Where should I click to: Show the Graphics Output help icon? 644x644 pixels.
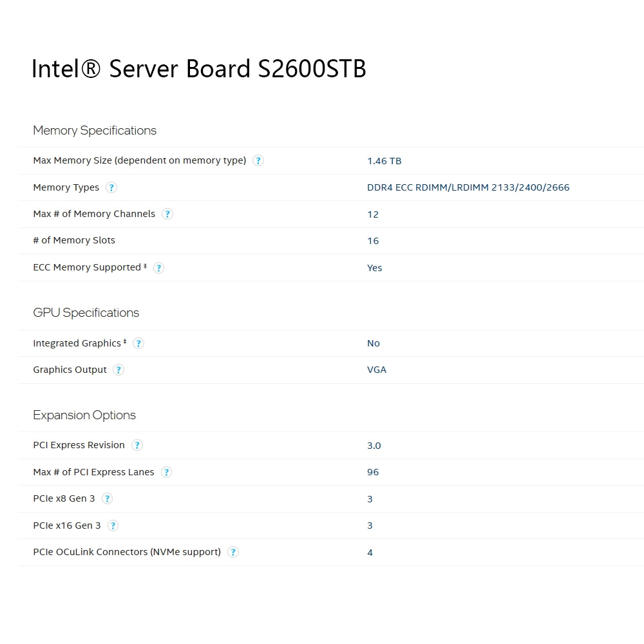[x=118, y=370]
